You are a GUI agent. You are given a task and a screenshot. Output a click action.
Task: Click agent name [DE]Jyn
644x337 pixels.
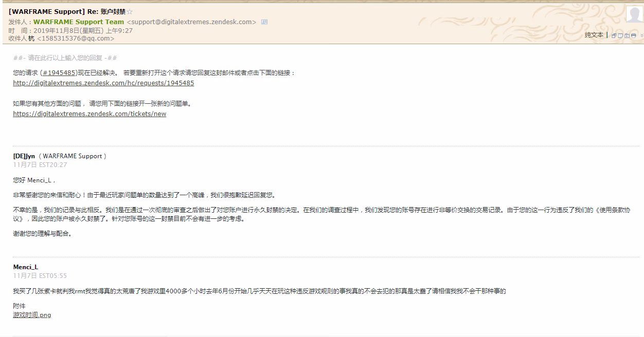point(24,156)
